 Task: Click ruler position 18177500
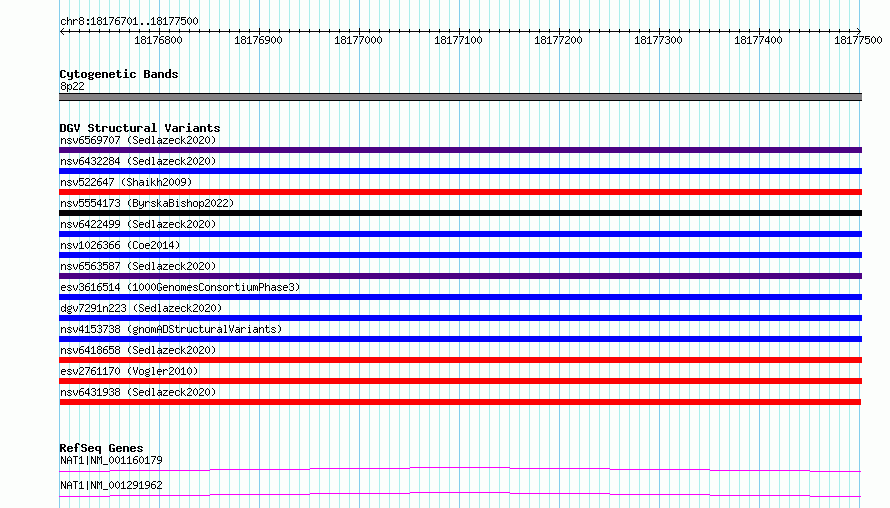click(x=858, y=40)
